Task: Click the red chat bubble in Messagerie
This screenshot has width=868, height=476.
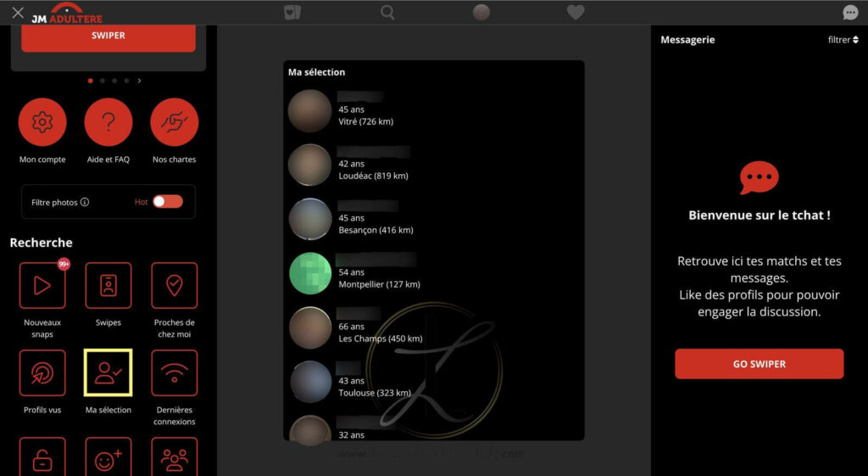Action: pyautogui.click(x=759, y=178)
